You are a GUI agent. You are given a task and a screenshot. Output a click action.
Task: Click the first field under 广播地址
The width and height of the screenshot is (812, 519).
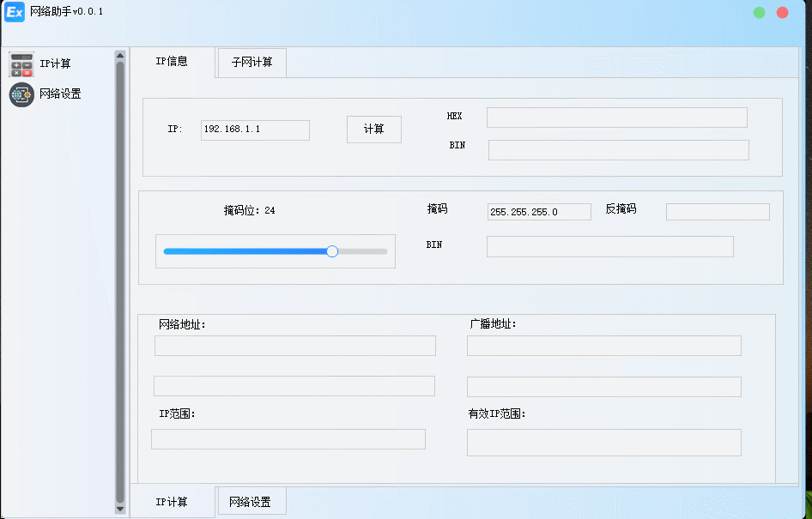603,346
